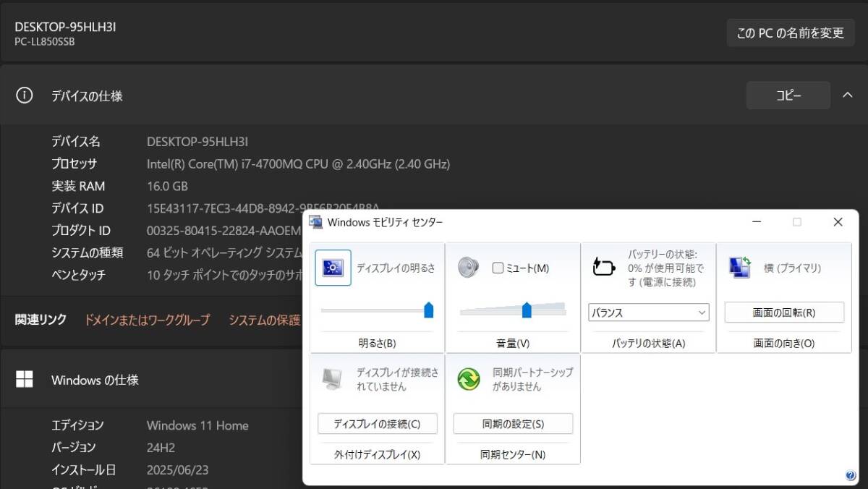Click the speaker volume icon

[469, 268]
